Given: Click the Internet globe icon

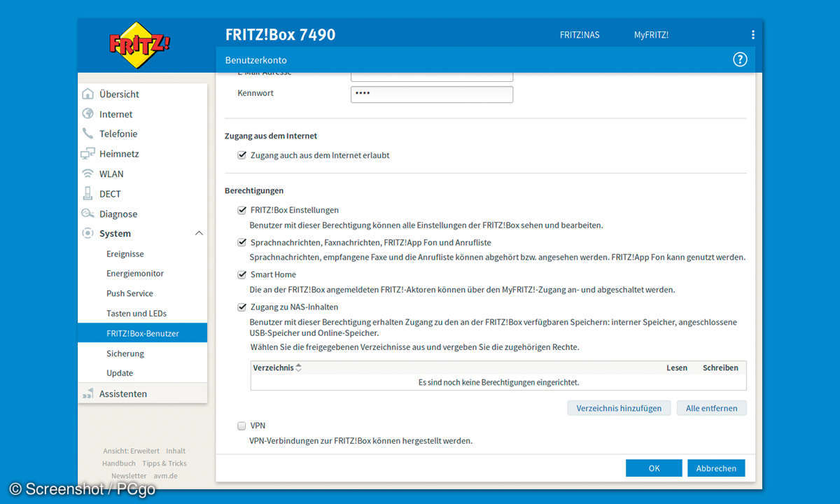Looking at the screenshot, I should pos(87,114).
